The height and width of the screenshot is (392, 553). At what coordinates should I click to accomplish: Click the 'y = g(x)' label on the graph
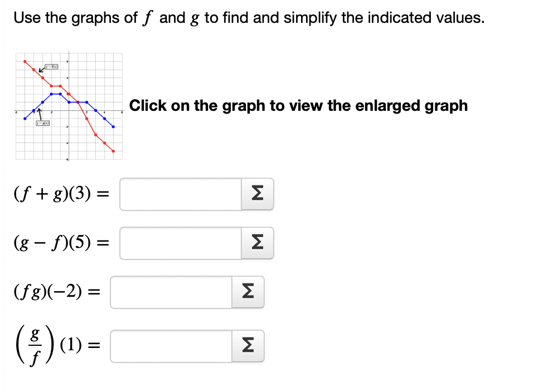[43, 123]
